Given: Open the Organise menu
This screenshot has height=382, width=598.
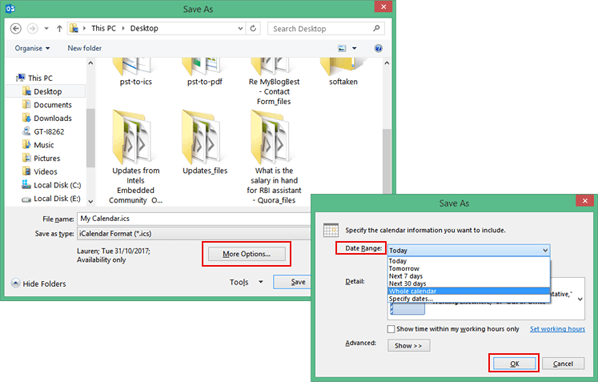Looking at the screenshot, I should (32, 48).
